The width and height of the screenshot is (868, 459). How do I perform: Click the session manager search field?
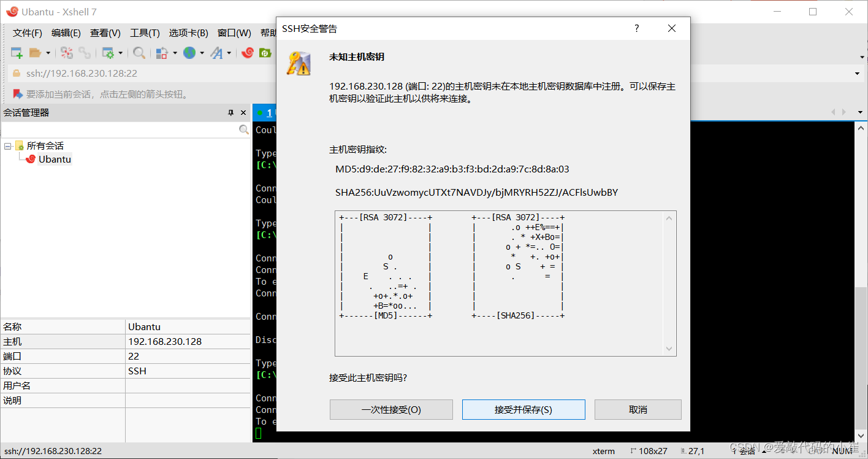click(120, 129)
